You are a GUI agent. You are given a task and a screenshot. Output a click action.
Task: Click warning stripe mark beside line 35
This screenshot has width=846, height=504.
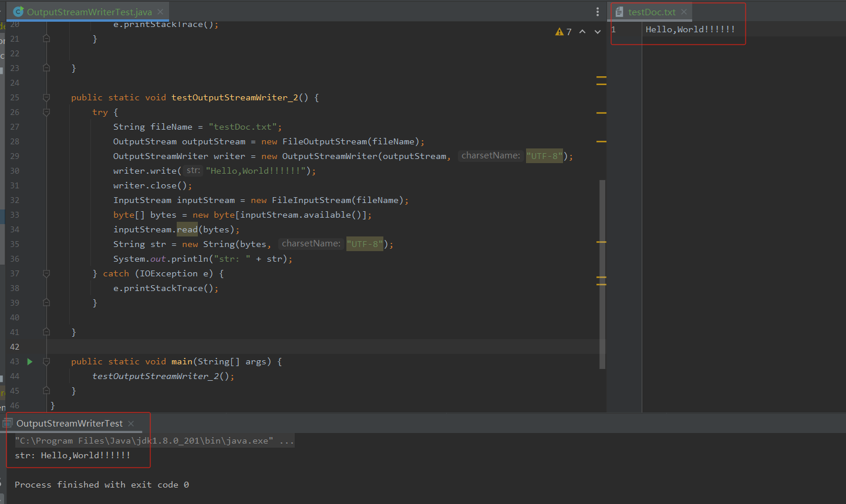[x=601, y=242]
